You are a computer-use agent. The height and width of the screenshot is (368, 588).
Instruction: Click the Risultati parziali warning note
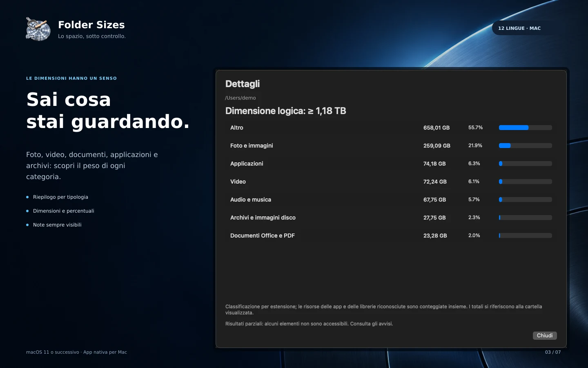309,324
